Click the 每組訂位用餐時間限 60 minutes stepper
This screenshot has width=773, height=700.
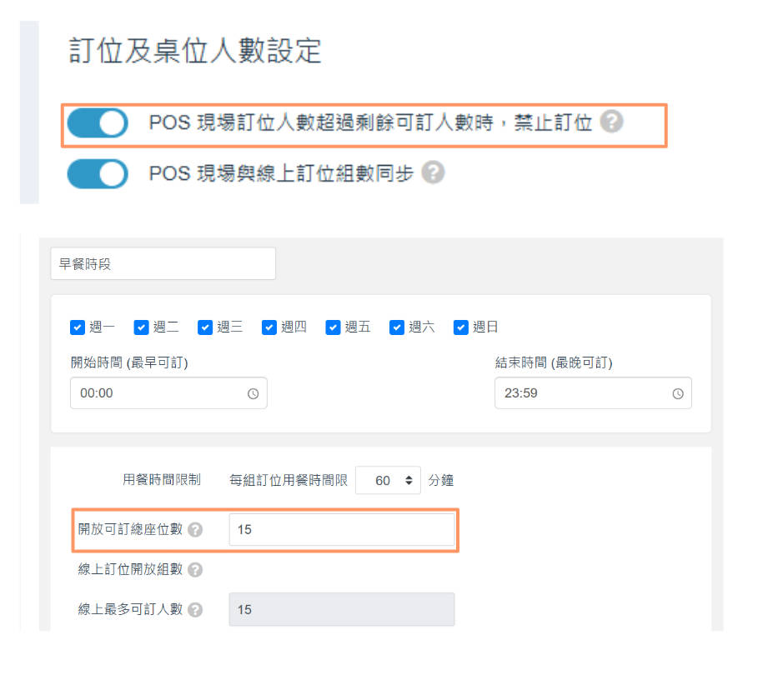click(388, 480)
